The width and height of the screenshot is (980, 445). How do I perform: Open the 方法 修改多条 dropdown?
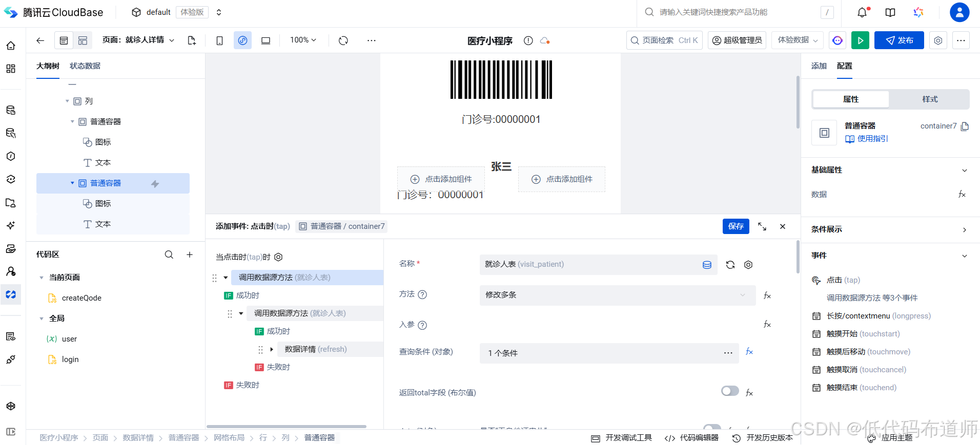(618, 295)
